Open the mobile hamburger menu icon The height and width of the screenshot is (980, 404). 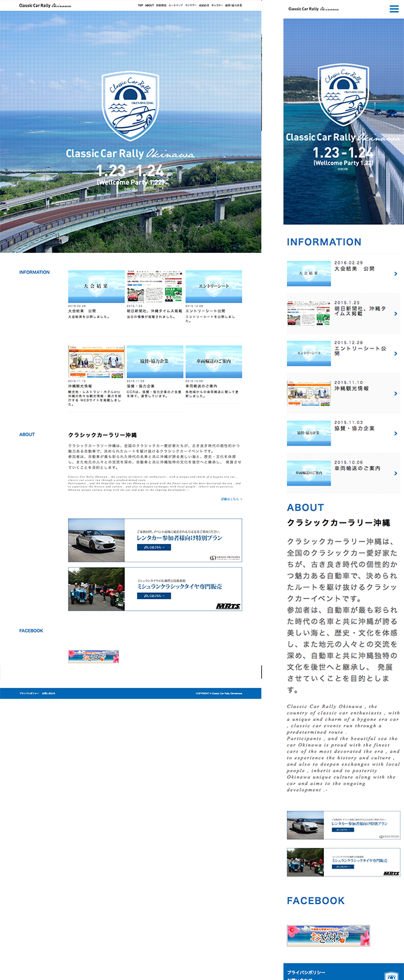(394, 9)
